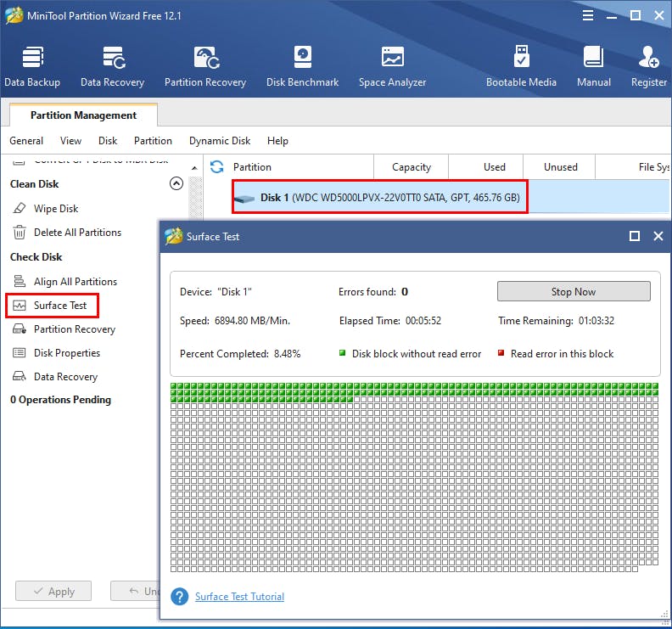Image resolution: width=672 pixels, height=629 pixels.
Task: Select Align All Partitions
Action: point(76,281)
